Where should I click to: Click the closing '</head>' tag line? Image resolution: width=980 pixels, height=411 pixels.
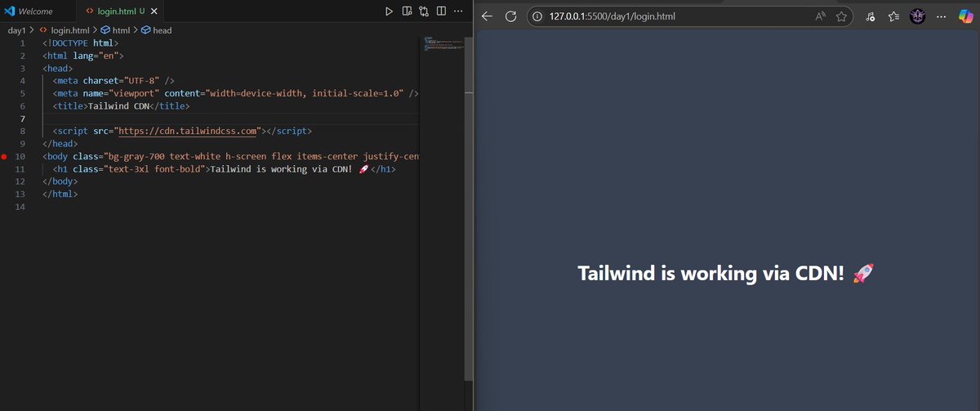tap(60, 144)
